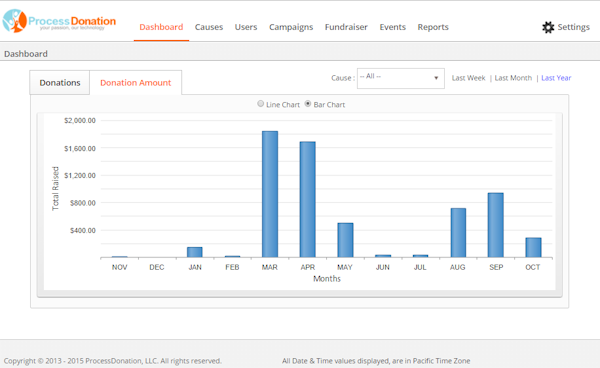
Task: Open the Cause dropdown menu
Action: [401, 78]
